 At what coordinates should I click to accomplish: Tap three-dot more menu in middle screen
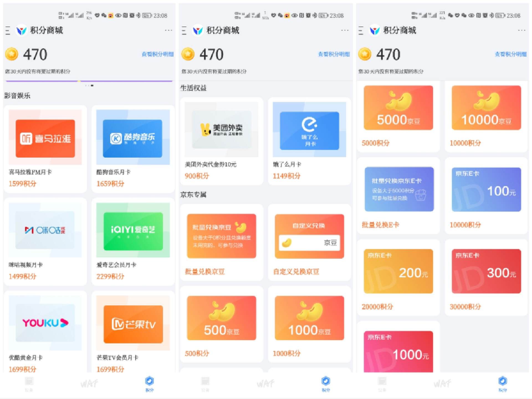[345, 30]
